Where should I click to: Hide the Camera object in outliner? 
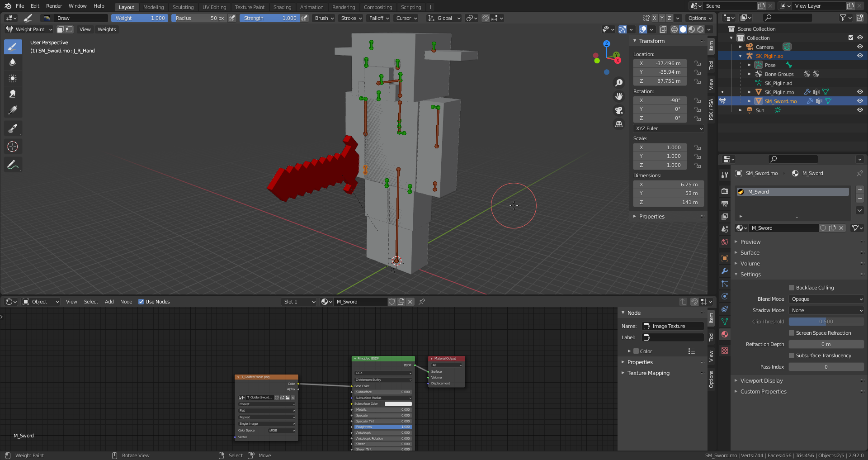tap(860, 47)
